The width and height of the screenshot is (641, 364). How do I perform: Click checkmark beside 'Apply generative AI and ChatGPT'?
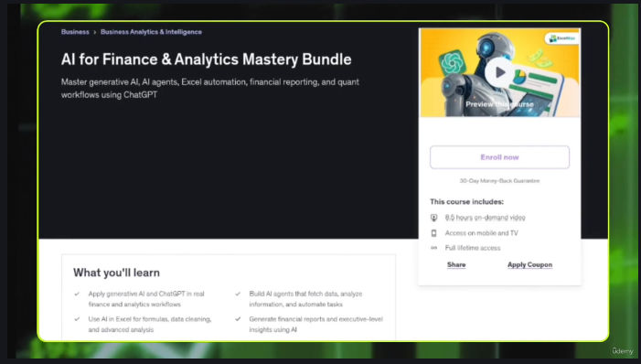77,294
